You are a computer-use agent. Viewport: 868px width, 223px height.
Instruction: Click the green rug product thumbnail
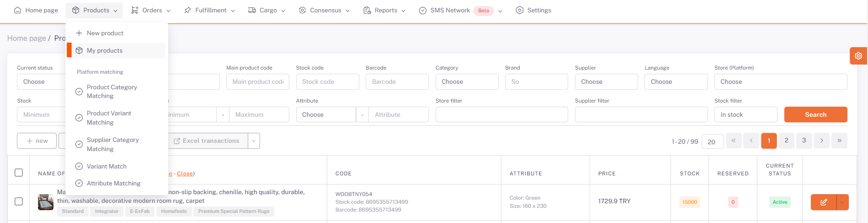(x=45, y=202)
